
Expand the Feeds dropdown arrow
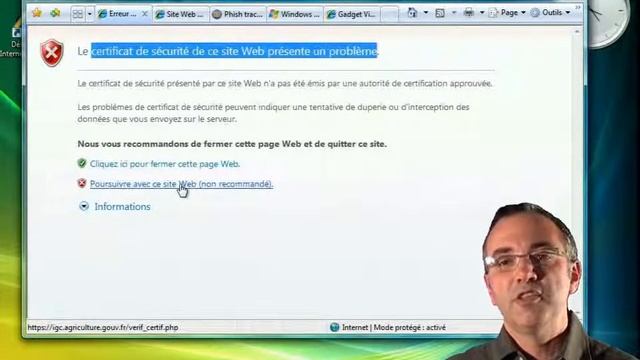click(x=454, y=13)
